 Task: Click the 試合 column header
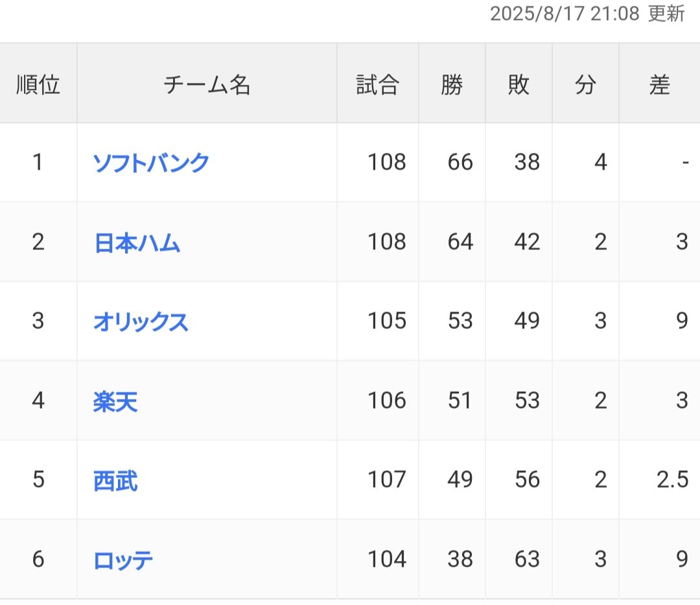coord(377,84)
